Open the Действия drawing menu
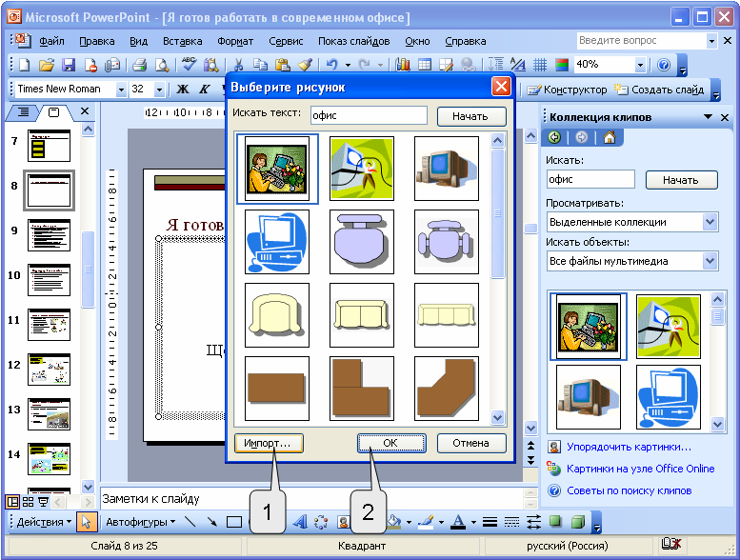Image resolution: width=740 pixels, height=560 pixels. (44, 522)
